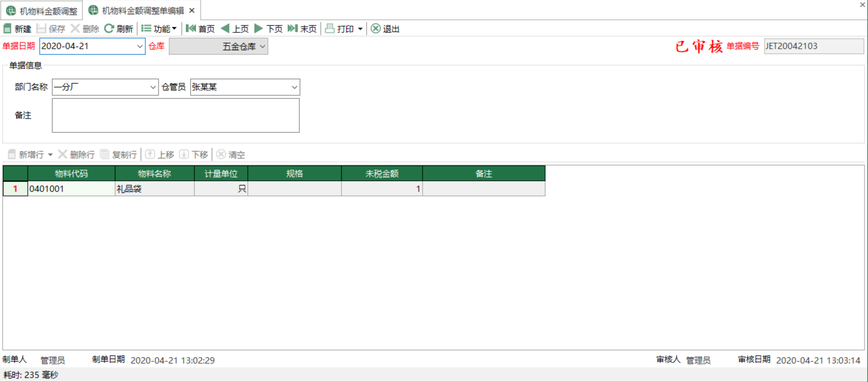
Task: Open the 单据日期 date dropdown
Action: 140,47
